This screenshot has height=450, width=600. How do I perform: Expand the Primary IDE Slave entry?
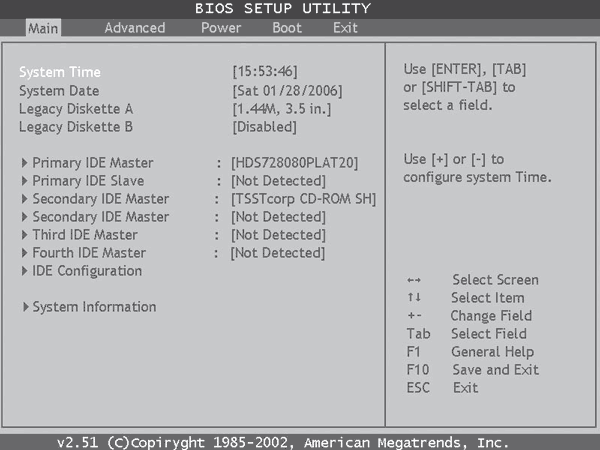87,181
